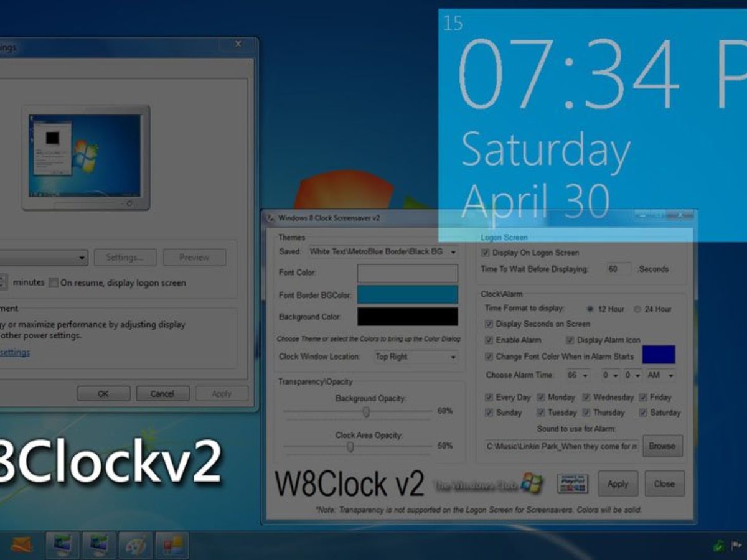Uncheck the Friday checkbox

(643, 397)
